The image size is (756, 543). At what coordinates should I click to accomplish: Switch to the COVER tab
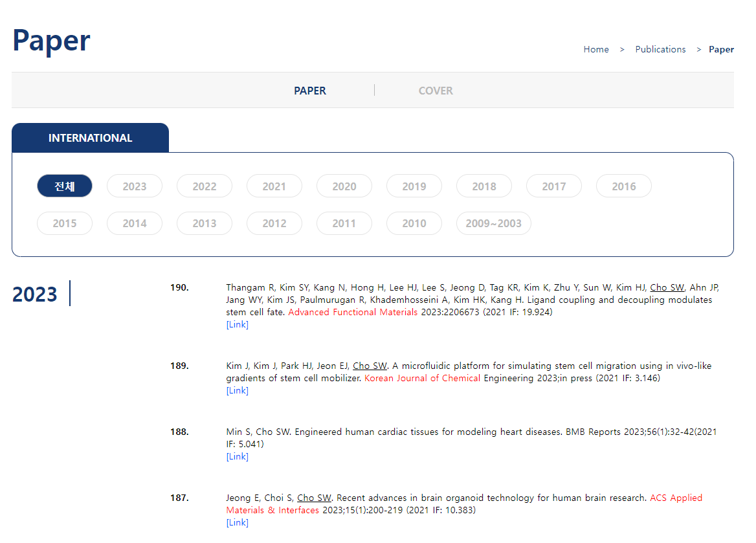435,91
